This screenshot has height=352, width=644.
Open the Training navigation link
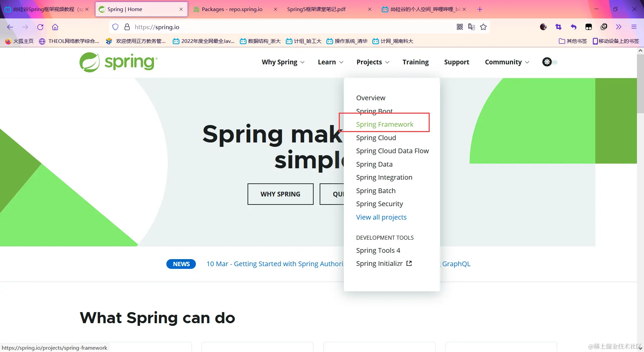coord(416,62)
